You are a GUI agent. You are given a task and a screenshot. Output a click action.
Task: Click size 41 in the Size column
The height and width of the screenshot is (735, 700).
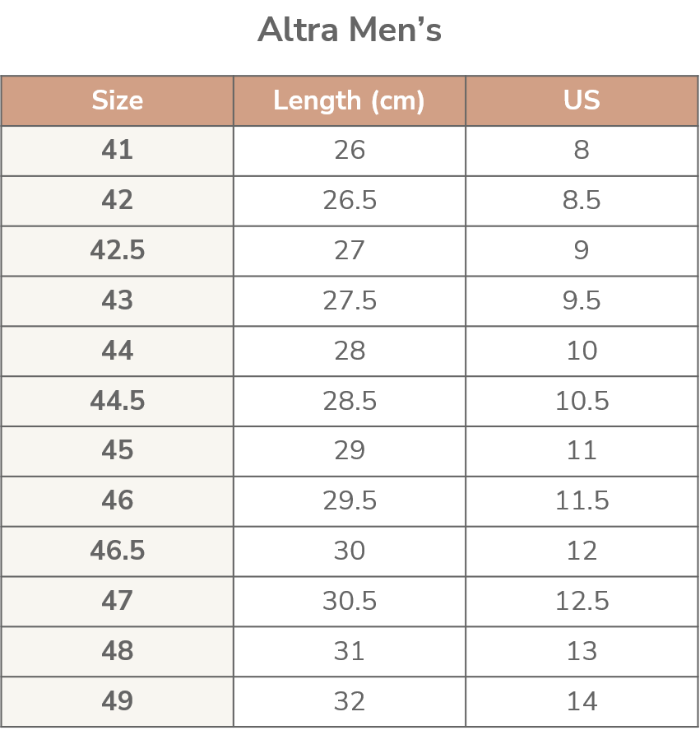(x=117, y=151)
